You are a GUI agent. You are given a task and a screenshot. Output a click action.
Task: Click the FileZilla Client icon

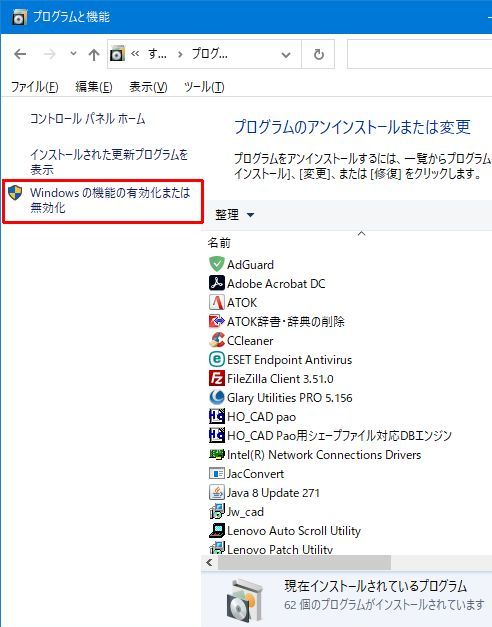tap(216, 378)
